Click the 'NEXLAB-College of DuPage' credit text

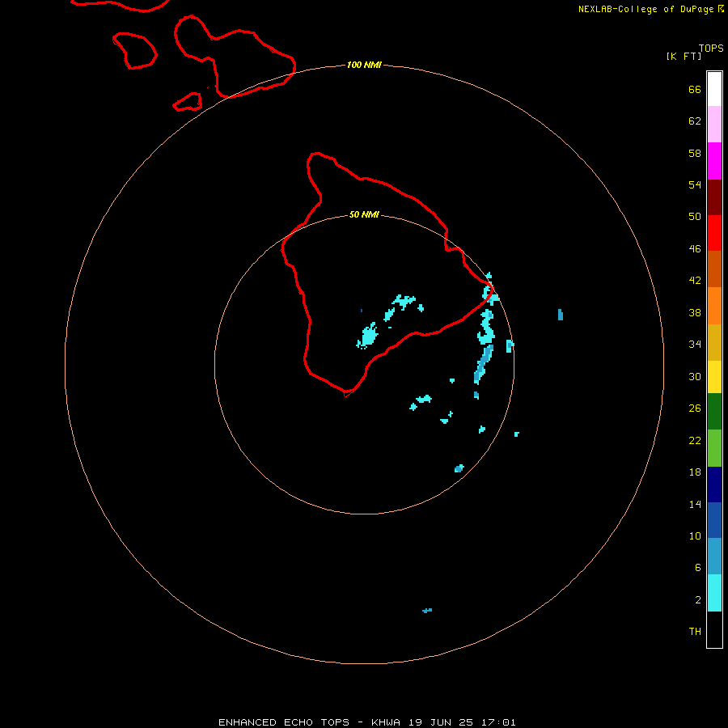[x=645, y=9]
